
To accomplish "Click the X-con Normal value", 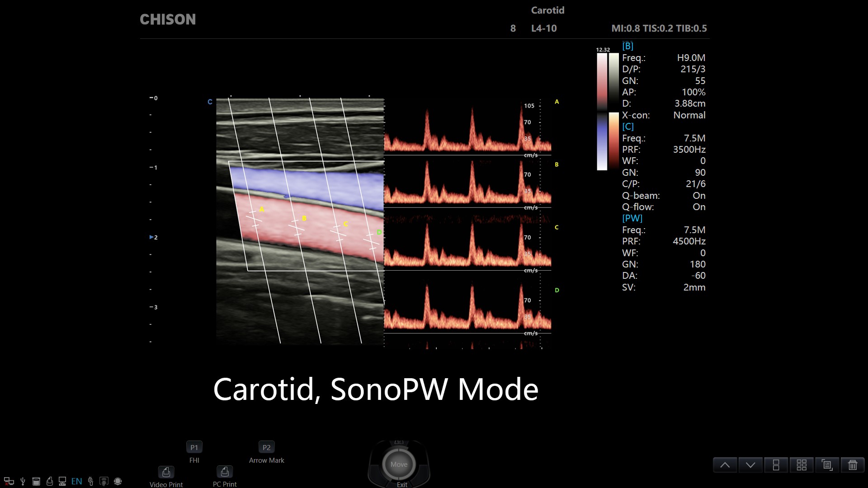I will click(689, 115).
